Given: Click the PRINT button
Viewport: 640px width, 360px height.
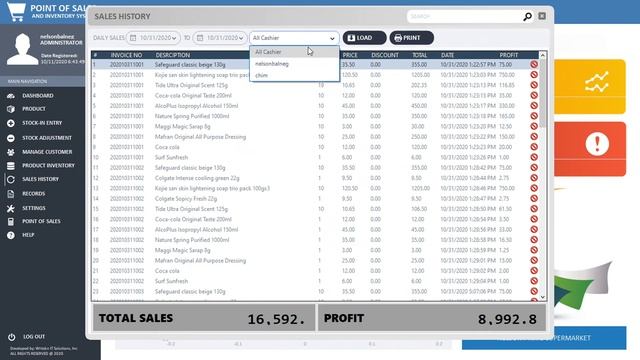Looking at the screenshot, I should point(411,38).
